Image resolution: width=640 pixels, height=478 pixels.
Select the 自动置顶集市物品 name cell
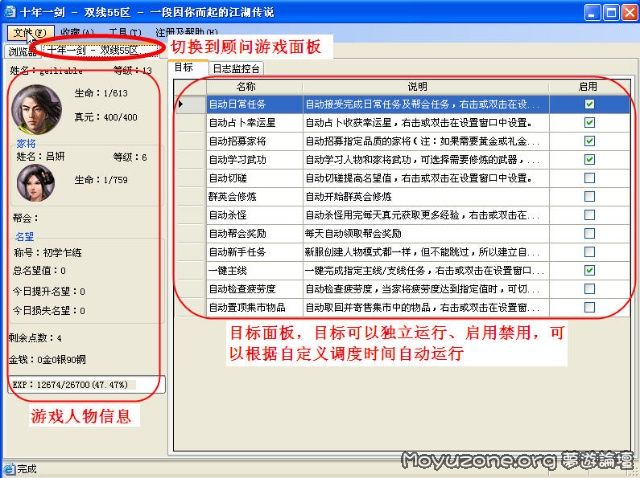tap(254, 307)
